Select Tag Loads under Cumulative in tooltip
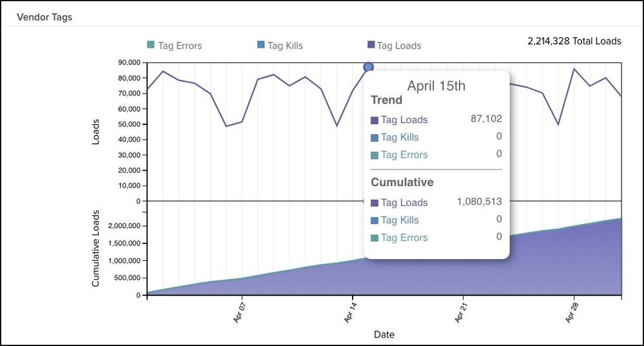This screenshot has width=644, height=346. [404, 202]
